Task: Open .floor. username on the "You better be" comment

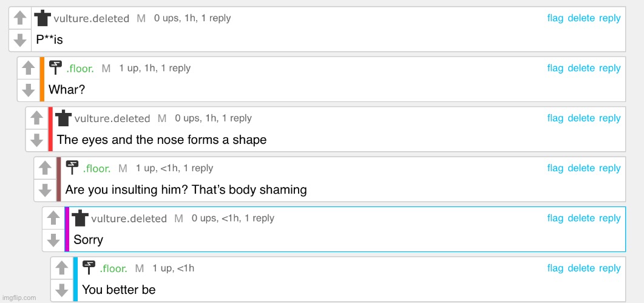Action: coord(114,269)
